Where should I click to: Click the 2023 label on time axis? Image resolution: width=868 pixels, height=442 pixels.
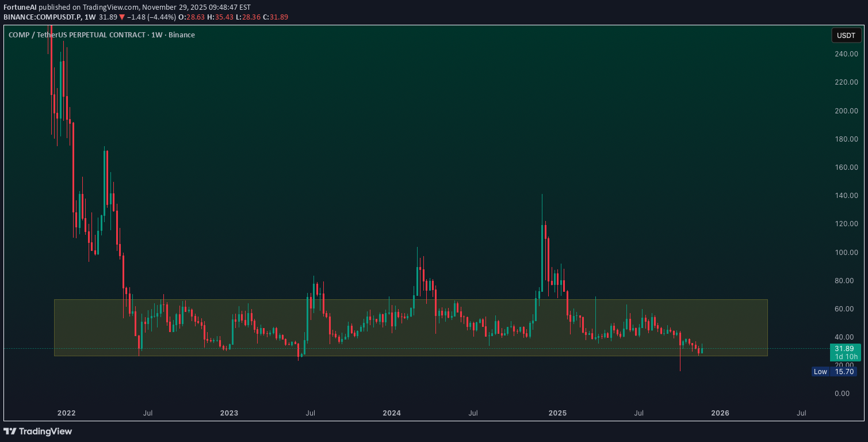pos(229,413)
